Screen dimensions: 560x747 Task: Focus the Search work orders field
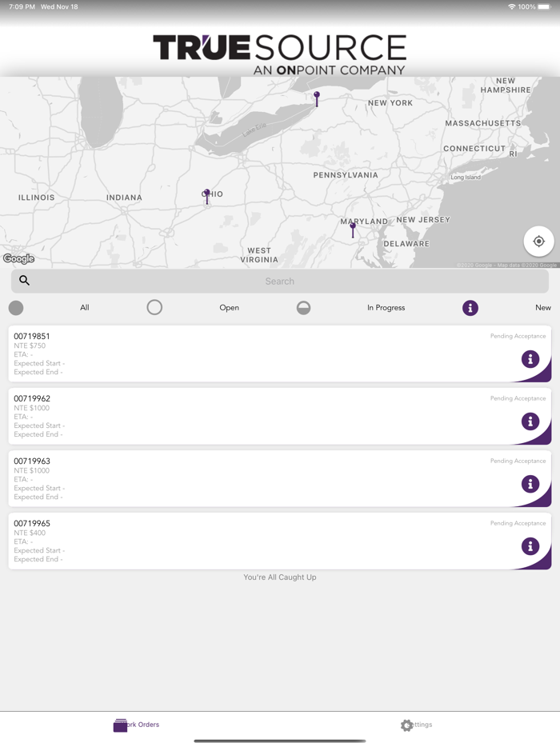tap(280, 281)
